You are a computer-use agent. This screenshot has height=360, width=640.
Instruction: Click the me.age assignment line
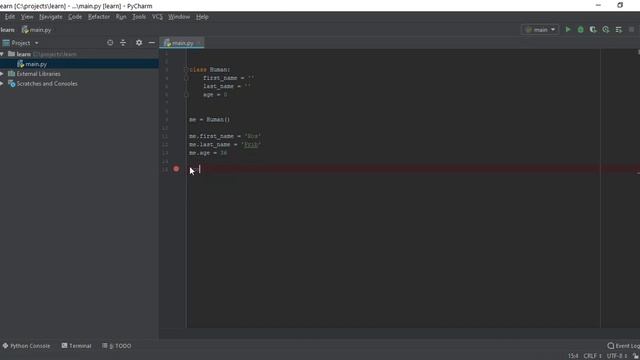coord(208,153)
